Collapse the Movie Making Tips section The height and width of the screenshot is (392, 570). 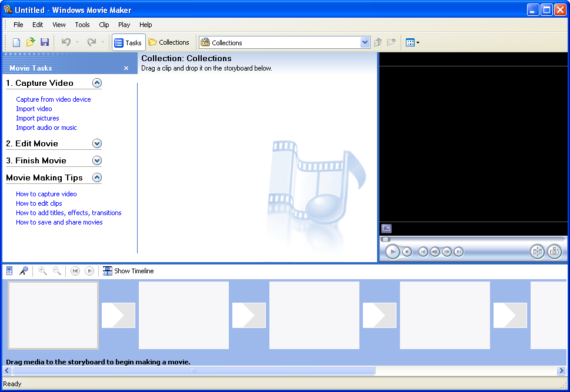click(x=97, y=177)
